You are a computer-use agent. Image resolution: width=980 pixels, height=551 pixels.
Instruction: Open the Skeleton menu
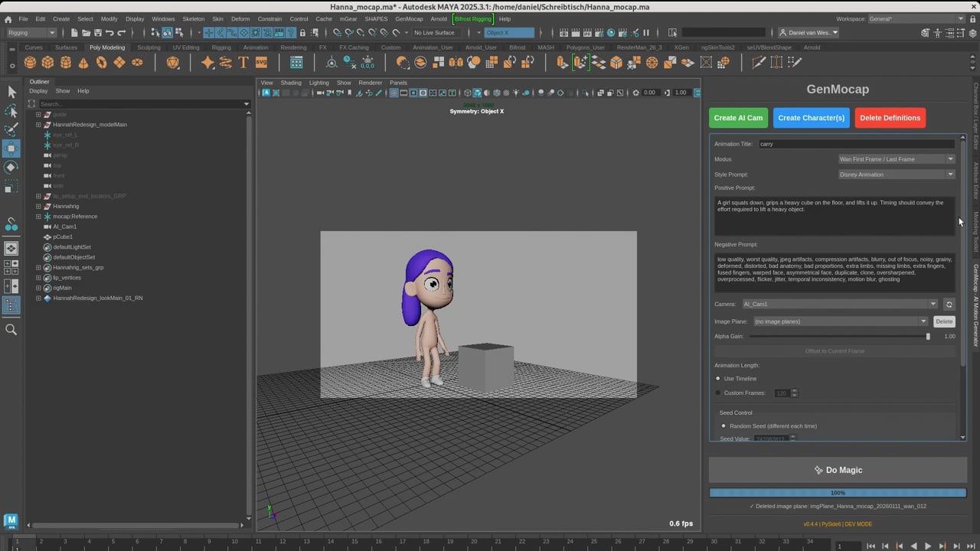coord(193,19)
